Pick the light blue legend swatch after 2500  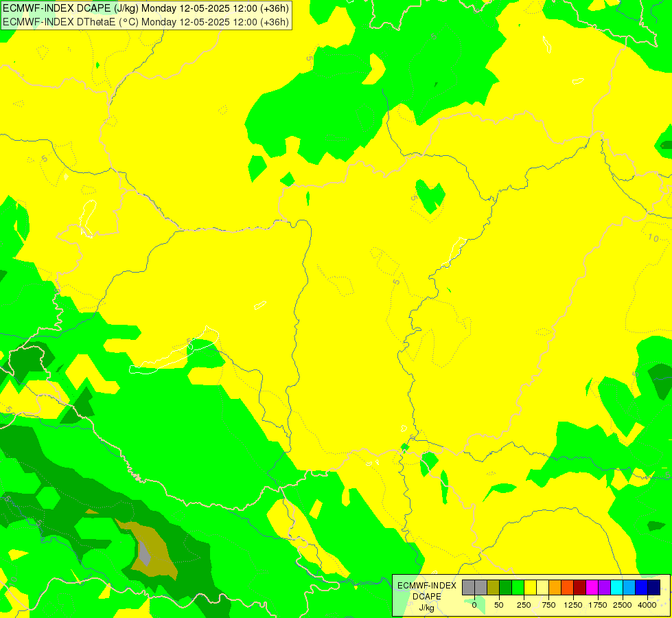point(629,588)
